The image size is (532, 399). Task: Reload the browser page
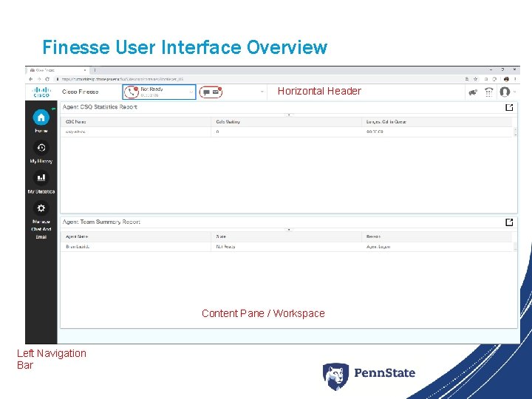point(47,79)
